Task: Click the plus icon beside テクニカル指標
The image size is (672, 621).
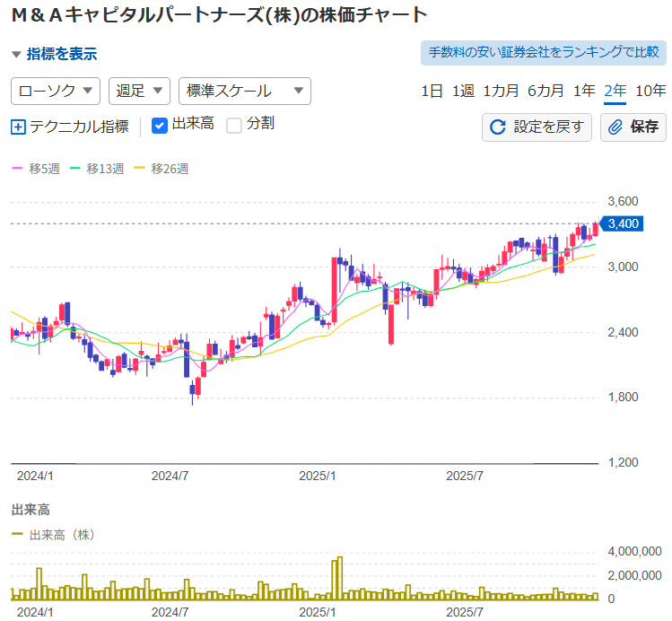Action: 18,127
